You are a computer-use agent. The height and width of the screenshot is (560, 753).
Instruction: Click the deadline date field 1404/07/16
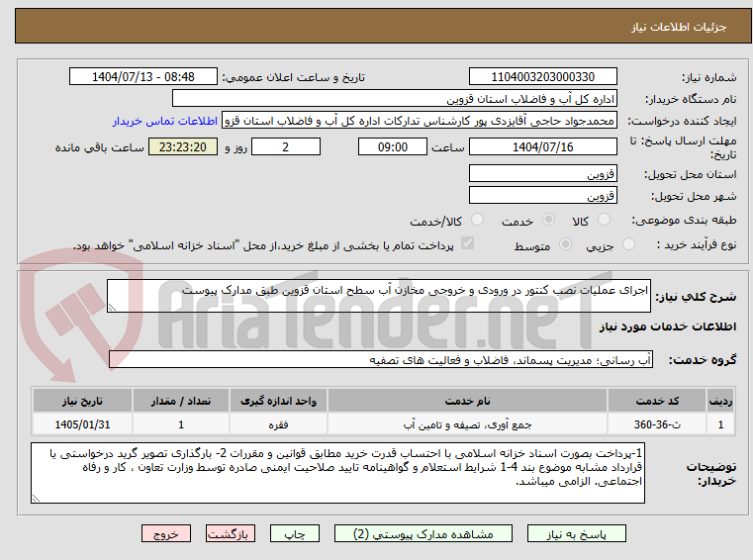pyautogui.click(x=542, y=146)
